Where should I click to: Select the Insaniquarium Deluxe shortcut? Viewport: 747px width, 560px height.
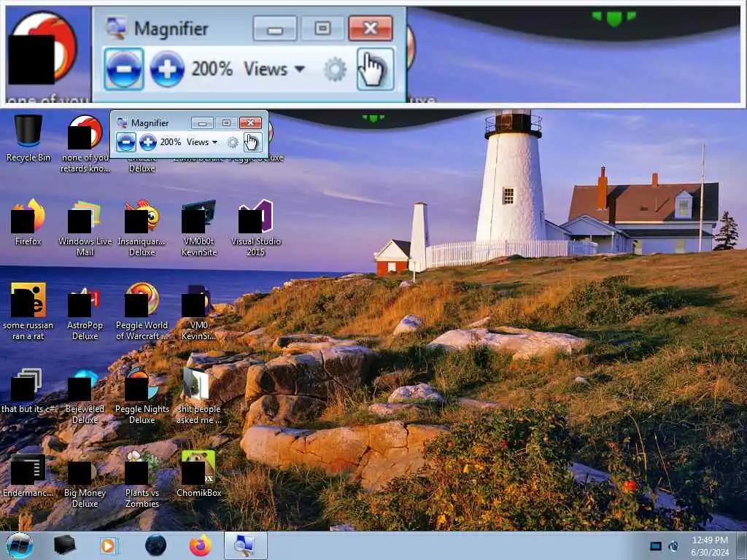click(142, 227)
